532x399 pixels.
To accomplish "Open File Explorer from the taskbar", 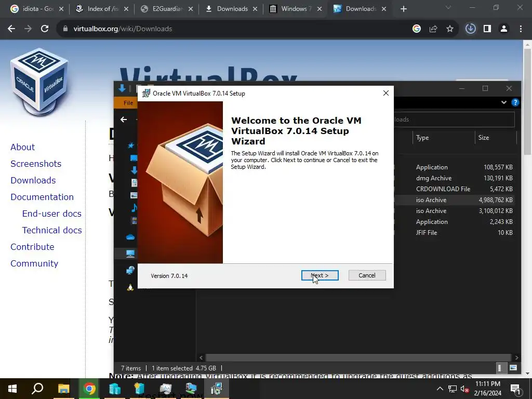I will [x=63, y=389].
